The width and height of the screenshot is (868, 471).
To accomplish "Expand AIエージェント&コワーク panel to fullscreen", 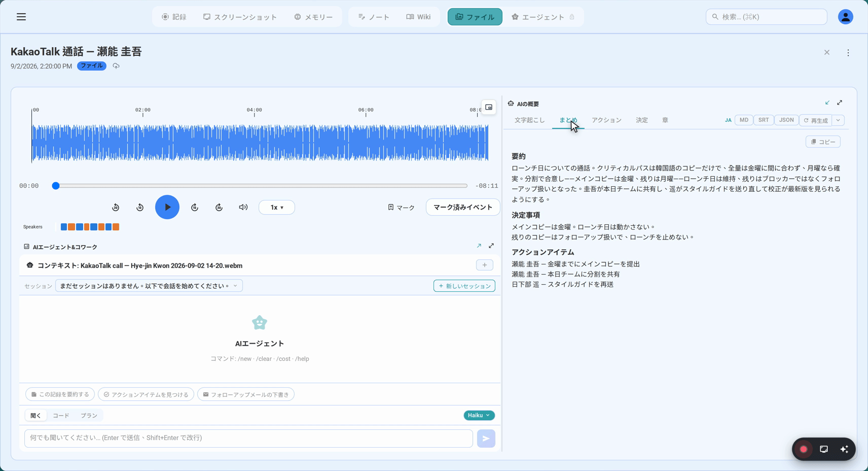I will tap(491, 246).
